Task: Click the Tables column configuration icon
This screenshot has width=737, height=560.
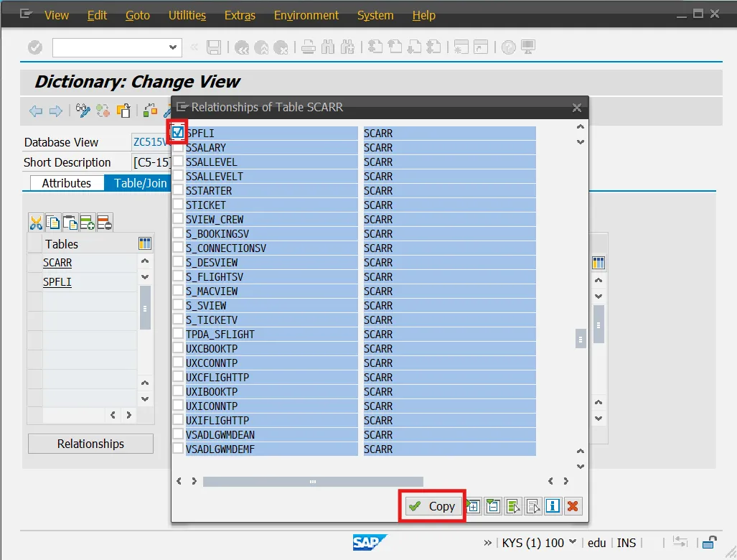Action: (x=145, y=243)
